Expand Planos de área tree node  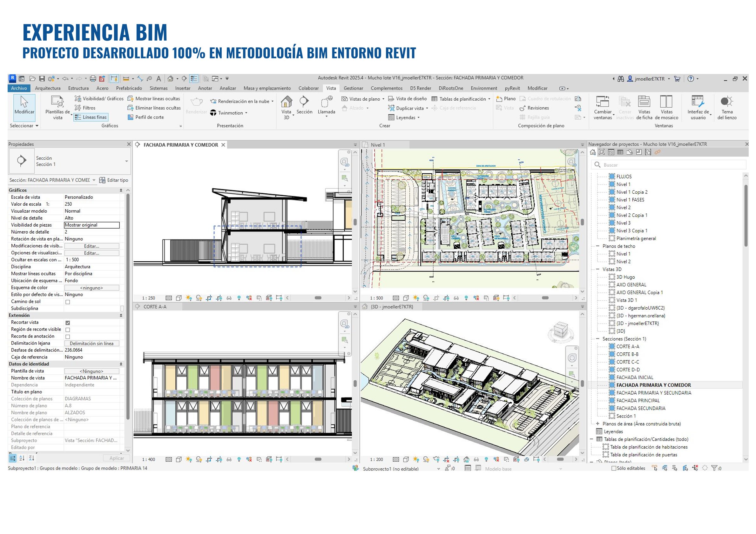[597, 424]
